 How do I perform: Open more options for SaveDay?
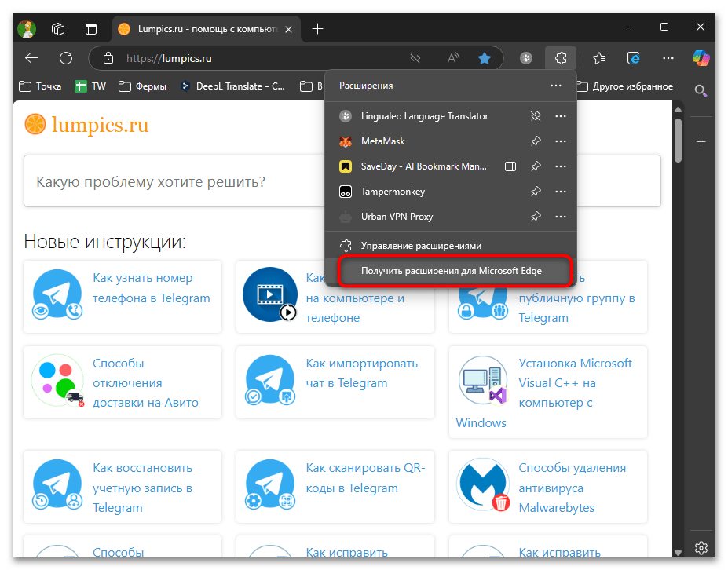click(x=561, y=166)
